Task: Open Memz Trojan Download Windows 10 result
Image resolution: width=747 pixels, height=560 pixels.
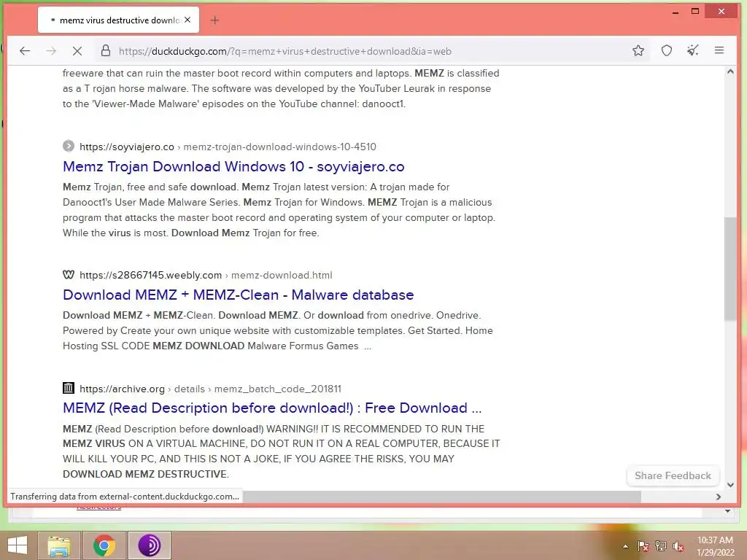Action: (233, 166)
